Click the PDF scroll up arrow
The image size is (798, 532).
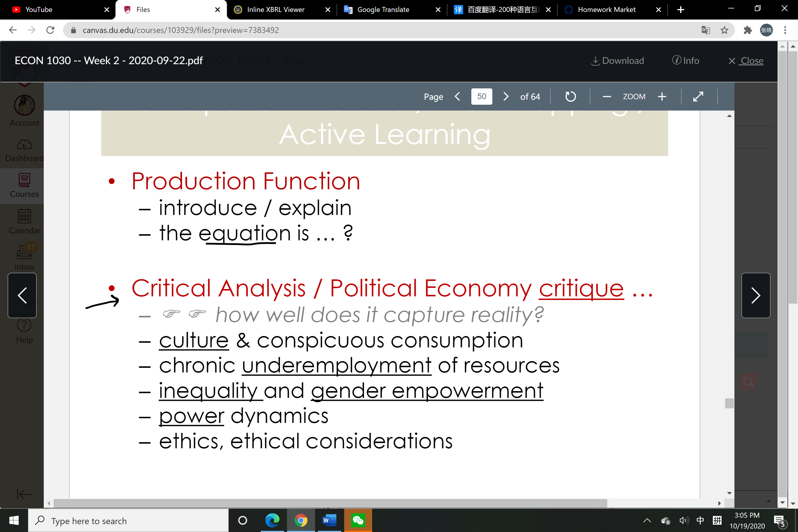tap(729, 116)
